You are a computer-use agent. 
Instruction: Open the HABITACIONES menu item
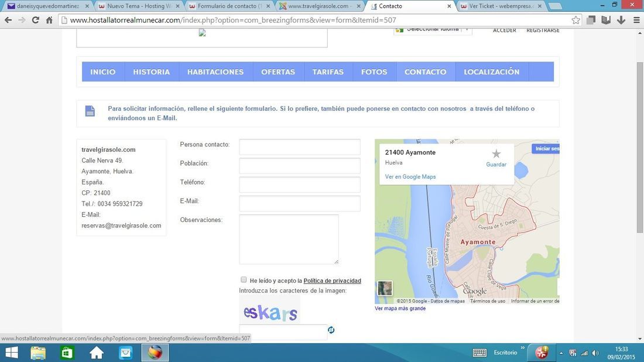click(215, 72)
